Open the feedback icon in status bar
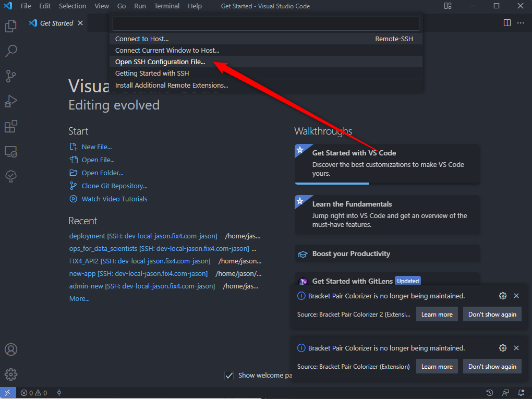The image size is (532, 399). (x=505, y=393)
